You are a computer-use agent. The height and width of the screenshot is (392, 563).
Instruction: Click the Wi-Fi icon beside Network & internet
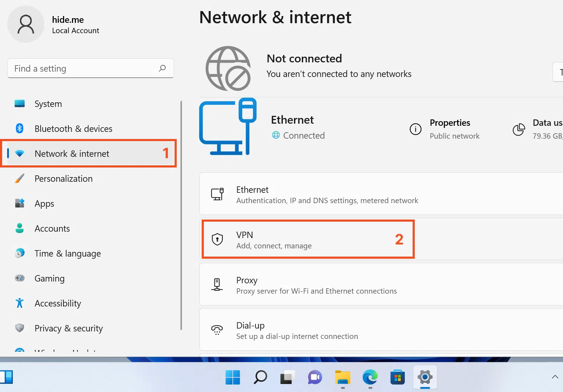(x=20, y=154)
